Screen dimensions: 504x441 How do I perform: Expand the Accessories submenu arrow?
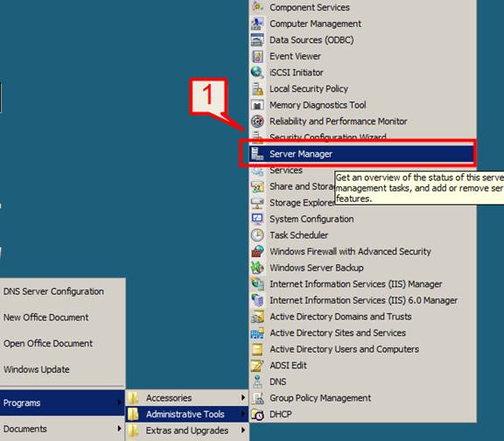243,398
